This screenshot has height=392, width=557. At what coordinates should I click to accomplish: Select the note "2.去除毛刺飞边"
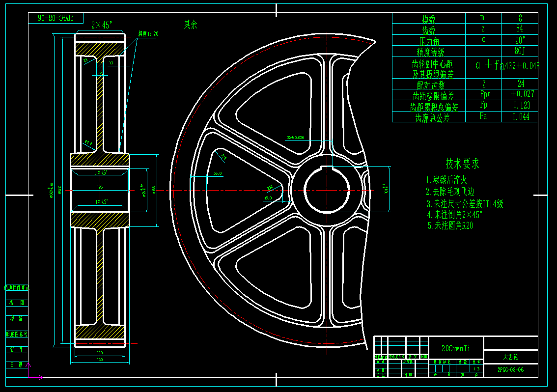450,192
